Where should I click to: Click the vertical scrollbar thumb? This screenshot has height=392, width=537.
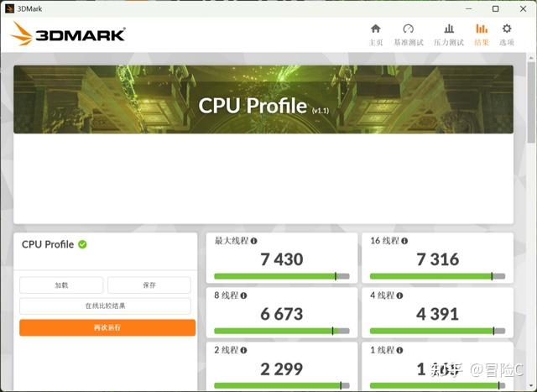click(531, 102)
